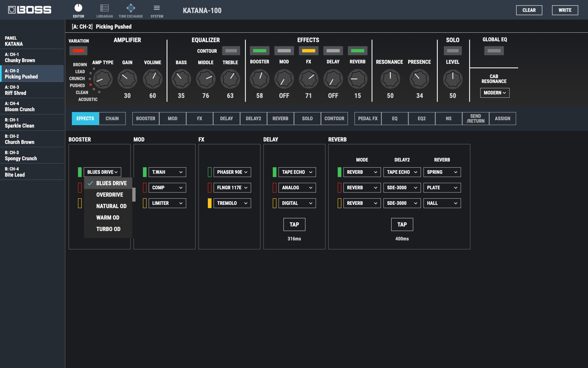
Task: Toggle the Variation switch
Action: [x=78, y=51]
